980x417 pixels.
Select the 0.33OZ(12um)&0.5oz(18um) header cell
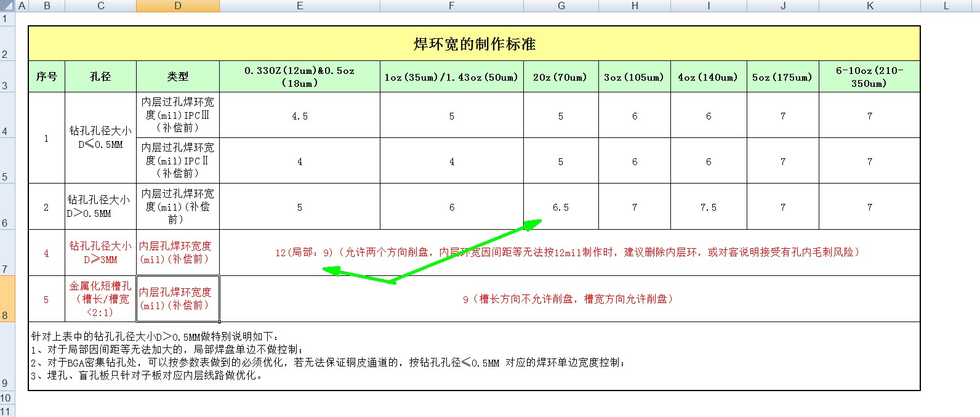pos(300,76)
